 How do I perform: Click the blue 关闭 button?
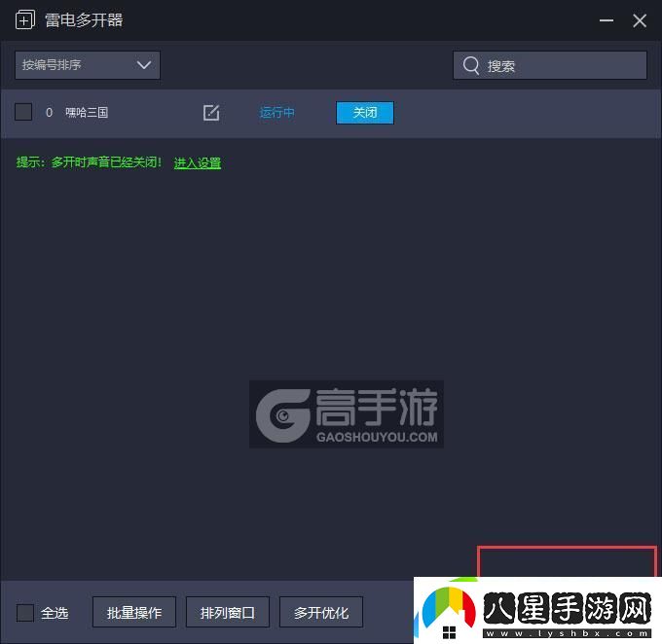(x=365, y=113)
